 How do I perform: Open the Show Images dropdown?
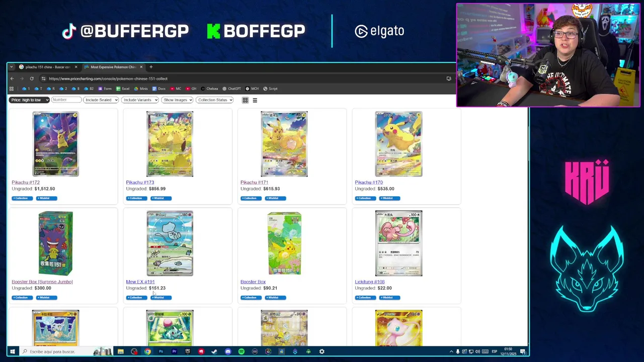click(177, 100)
